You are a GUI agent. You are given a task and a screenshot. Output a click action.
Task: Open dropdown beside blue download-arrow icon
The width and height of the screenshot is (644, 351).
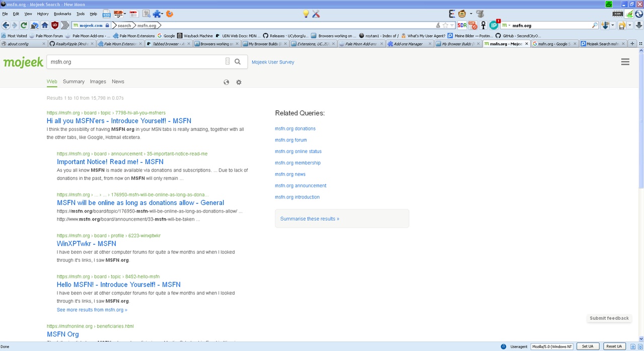tap(613, 25)
